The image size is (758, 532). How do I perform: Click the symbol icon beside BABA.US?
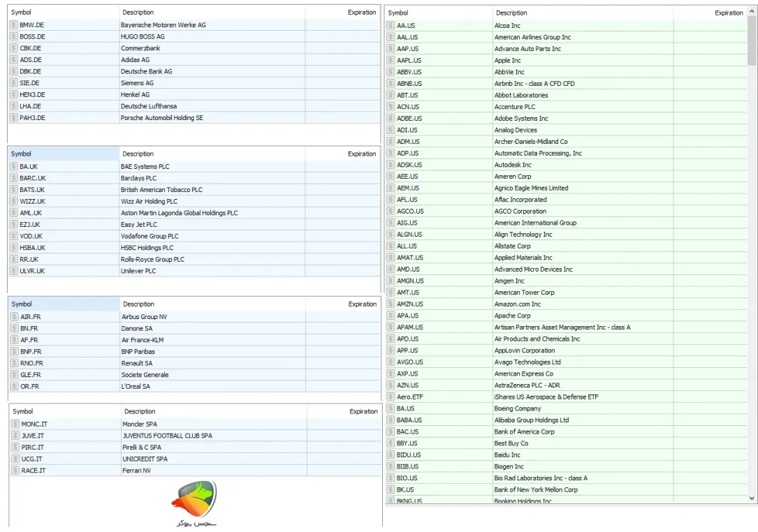[x=391, y=420]
